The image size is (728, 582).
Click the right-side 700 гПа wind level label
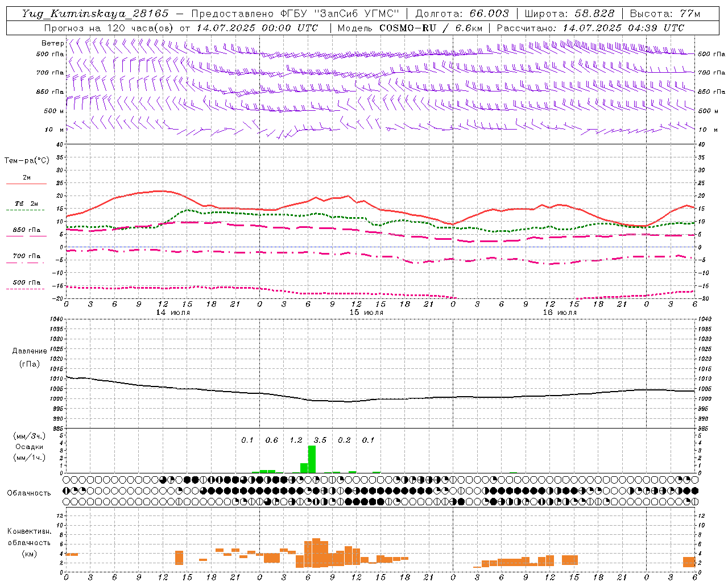pyautogui.click(x=712, y=73)
